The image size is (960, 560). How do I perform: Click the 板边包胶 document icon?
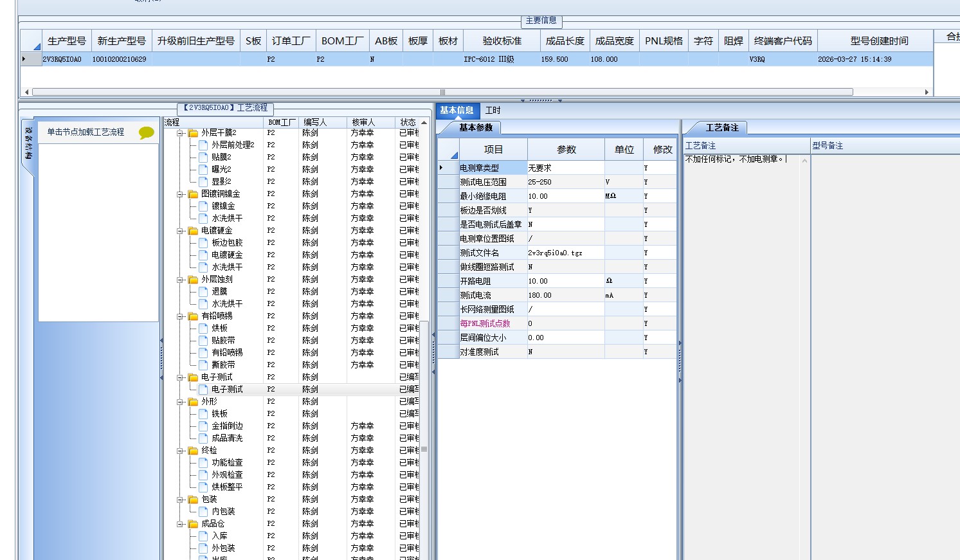(203, 243)
